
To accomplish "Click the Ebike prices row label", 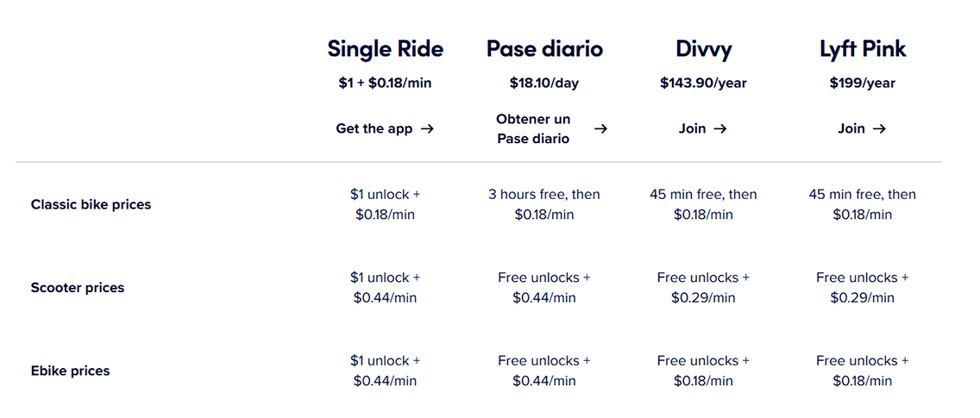I will pyautogui.click(x=71, y=371).
